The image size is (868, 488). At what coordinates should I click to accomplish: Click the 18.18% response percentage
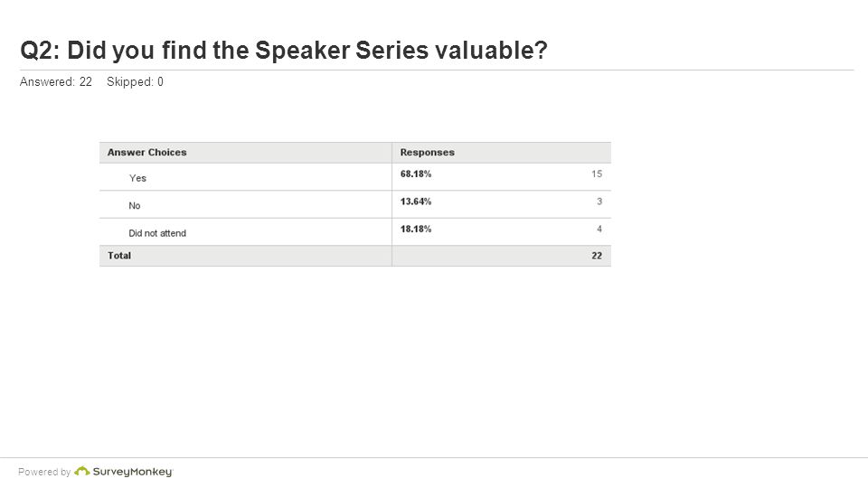pyautogui.click(x=416, y=229)
